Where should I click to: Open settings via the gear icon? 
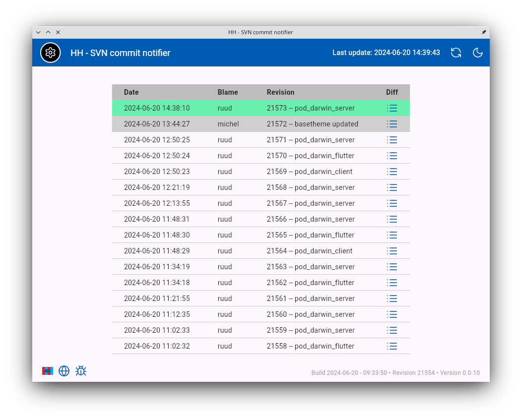tap(50, 53)
